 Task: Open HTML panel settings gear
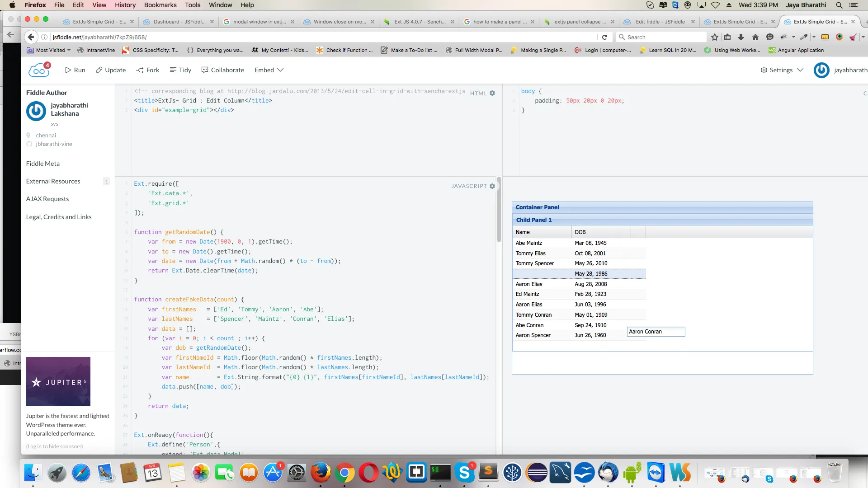(x=492, y=93)
